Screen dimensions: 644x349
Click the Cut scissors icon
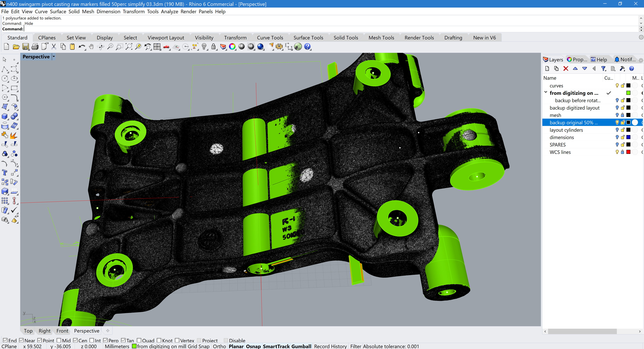[54, 46]
